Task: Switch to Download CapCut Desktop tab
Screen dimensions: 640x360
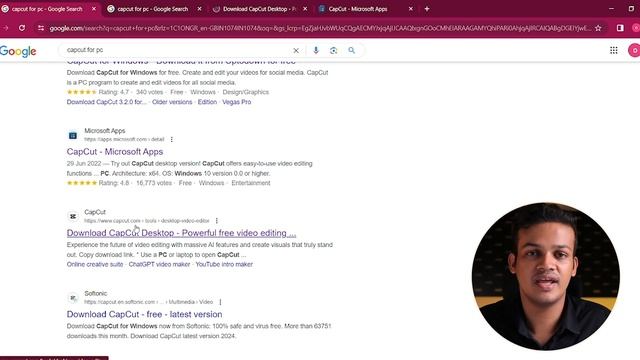Action: click(x=259, y=9)
